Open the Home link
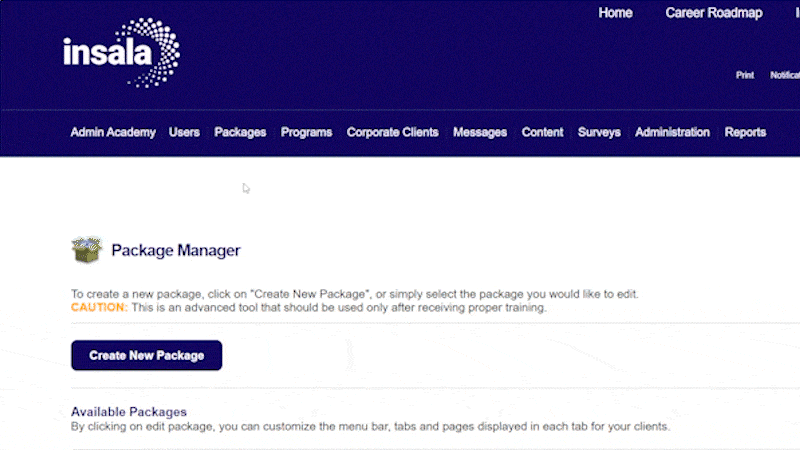The height and width of the screenshot is (450, 800). (x=615, y=13)
